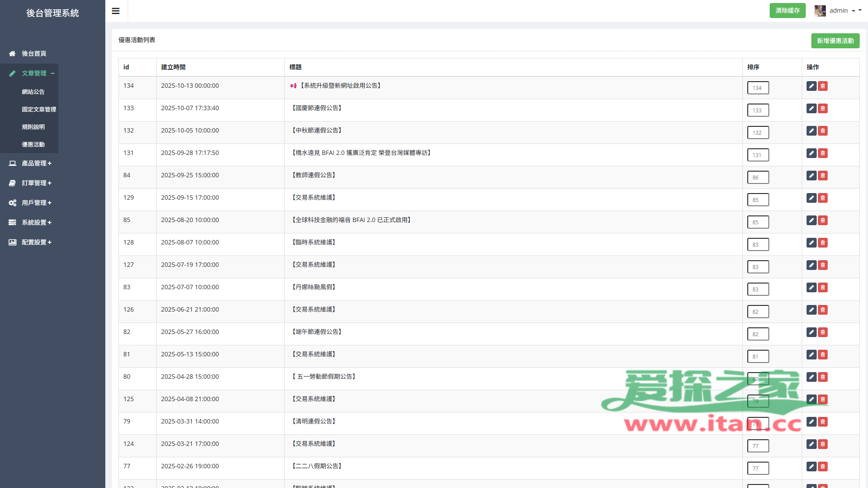868x488 pixels.
Task: Toggle sidebar with the hamburger menu icon
Action: tap(116, 11)
